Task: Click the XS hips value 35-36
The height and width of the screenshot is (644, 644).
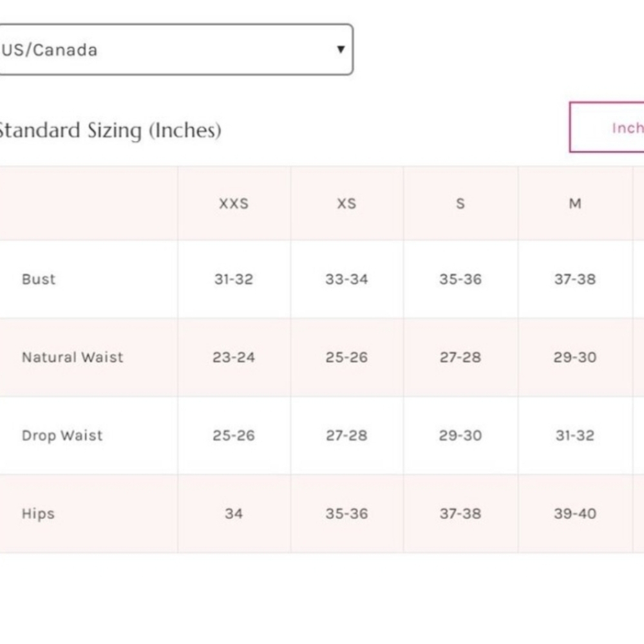Action: coord(346,513)
